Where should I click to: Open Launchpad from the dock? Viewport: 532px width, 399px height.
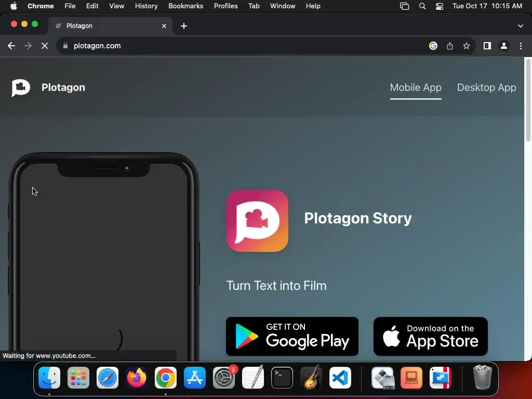pyautogui.click(x=78, y=378)
